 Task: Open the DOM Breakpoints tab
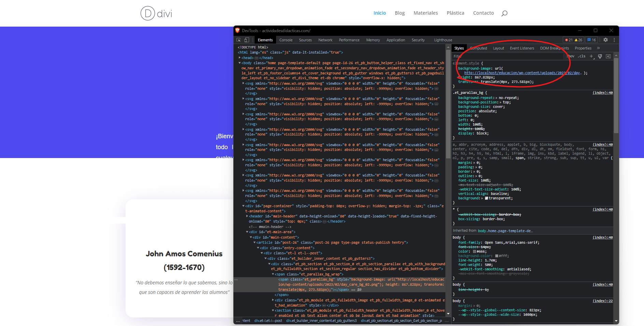click(x=554, y=48)
